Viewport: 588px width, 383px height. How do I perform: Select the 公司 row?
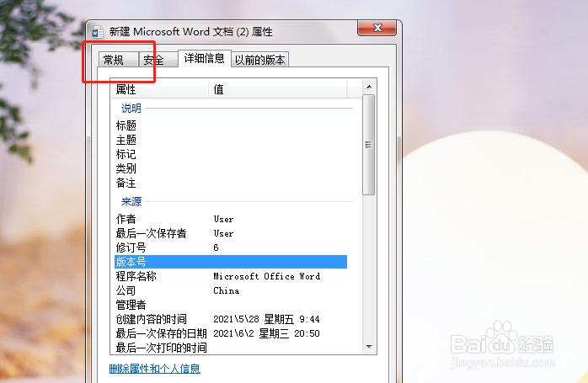coord(231,290)
